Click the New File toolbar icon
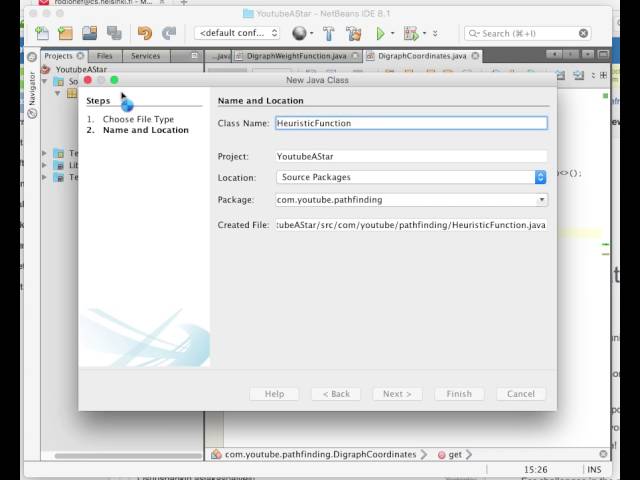Image resolution: width=640 pixels, height=480 pixels. [x=42, y=33]
